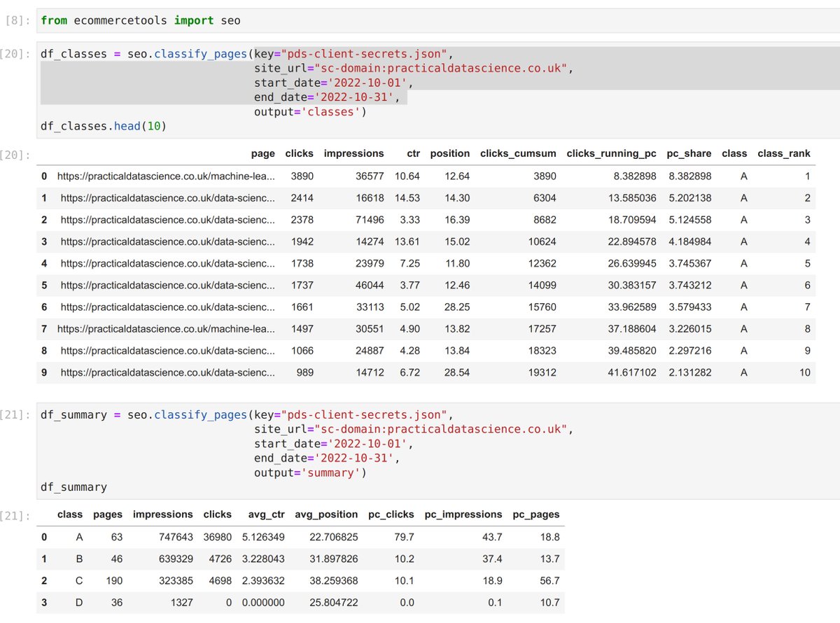The height and width of the screenshot is (623, 840).
Task: Select impressions value 36577
Action: [x=369, y=176]
